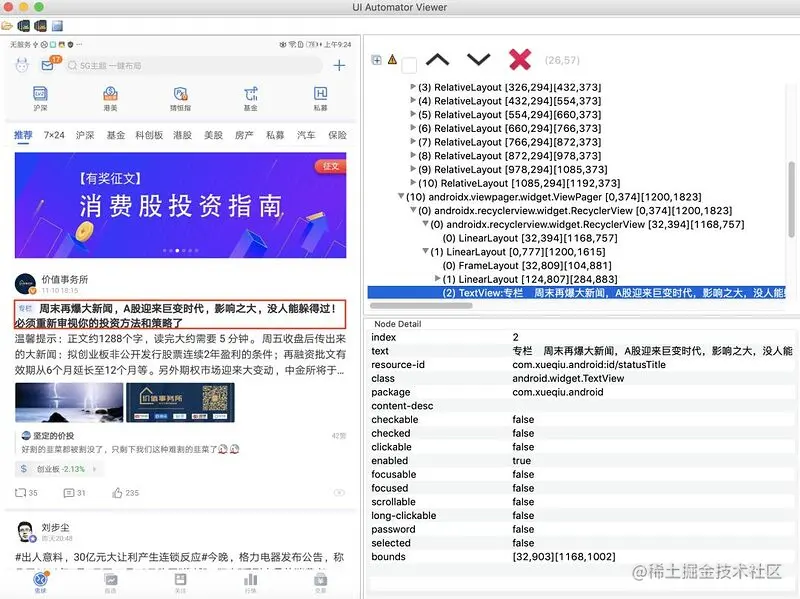Toggle NAF nodes warning icon

point(392,60)
